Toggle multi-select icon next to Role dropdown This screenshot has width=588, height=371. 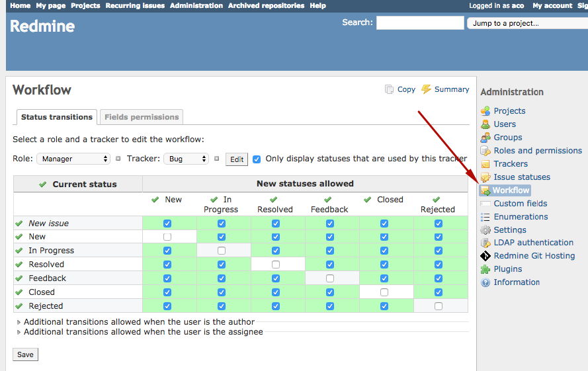point(118,159)
